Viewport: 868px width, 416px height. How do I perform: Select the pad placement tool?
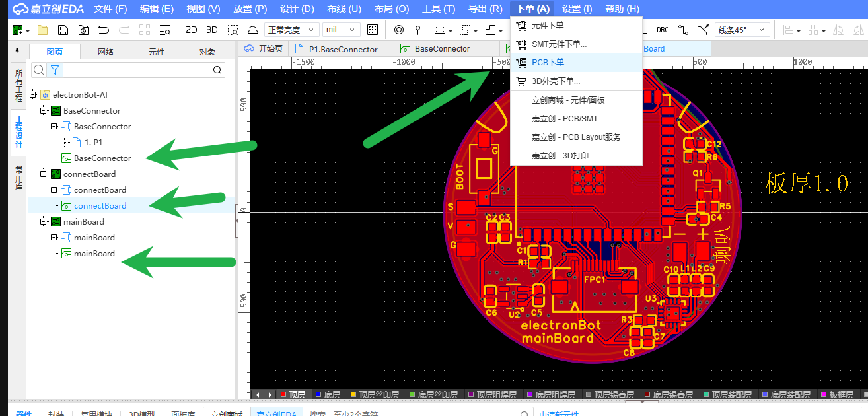[x=419, y=30]
